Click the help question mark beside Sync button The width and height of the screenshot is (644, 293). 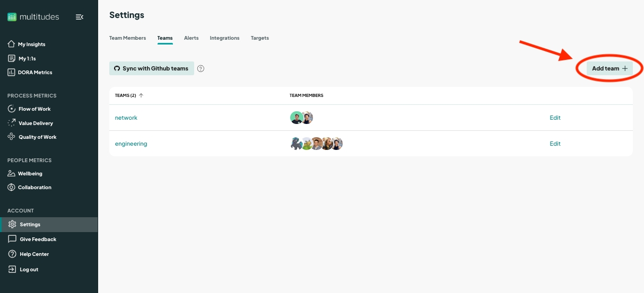[201, 68]
